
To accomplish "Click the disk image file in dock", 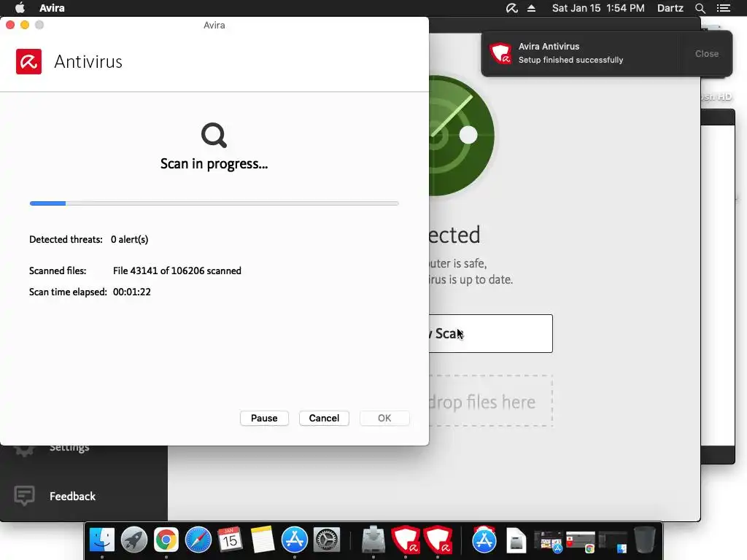I will [516, 540].
